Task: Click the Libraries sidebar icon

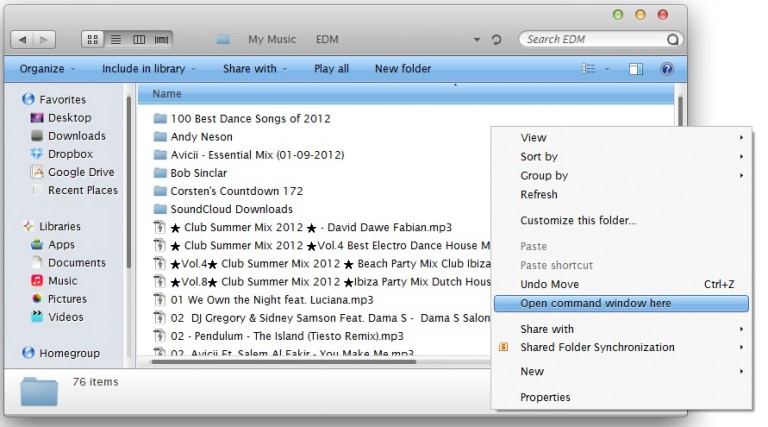Action: click(28, 226)
